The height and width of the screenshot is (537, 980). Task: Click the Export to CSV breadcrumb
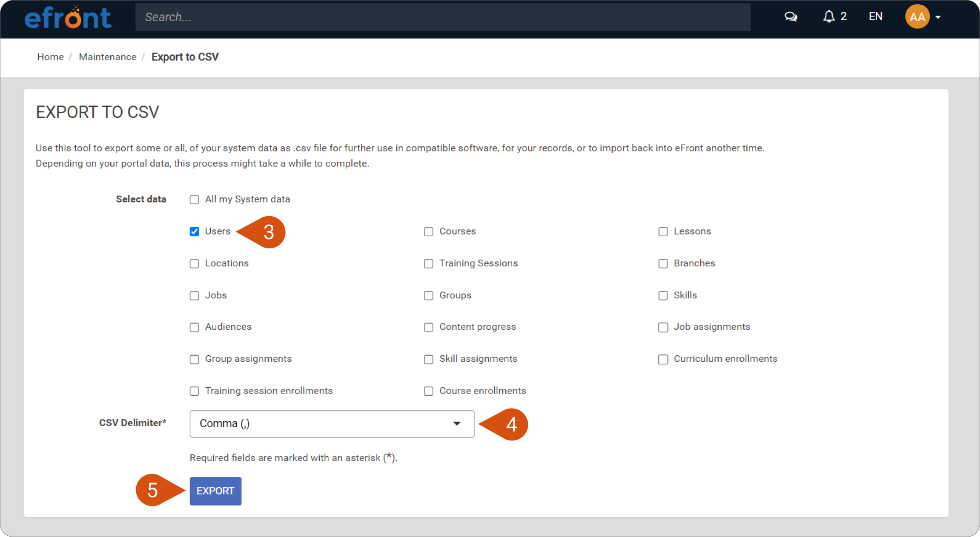185,57
